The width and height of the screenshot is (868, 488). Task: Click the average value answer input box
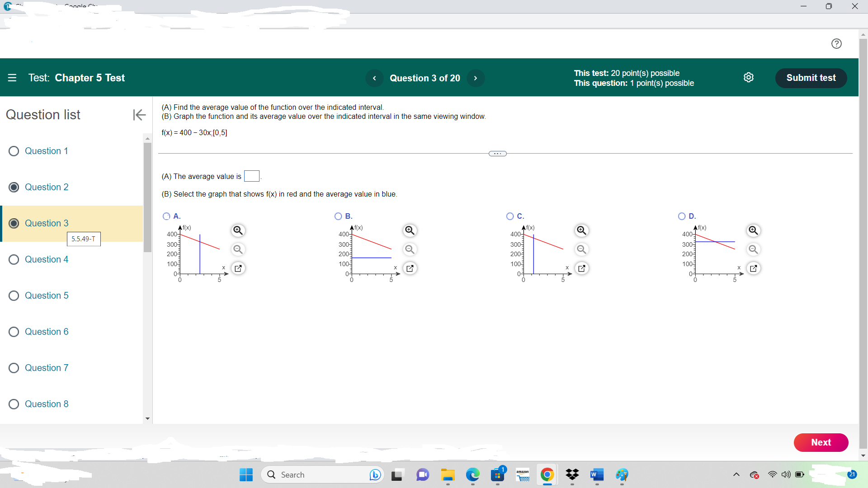tap(252, 176)
